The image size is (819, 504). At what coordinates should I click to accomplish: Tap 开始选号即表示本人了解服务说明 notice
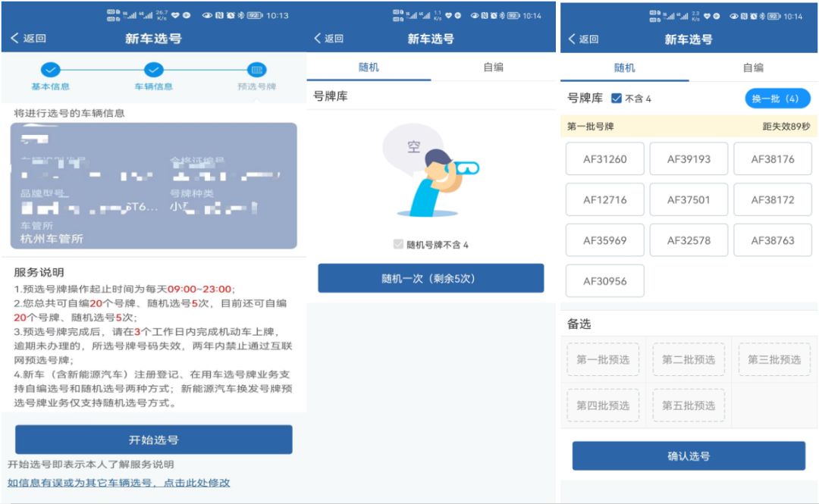tap(91, 465)
